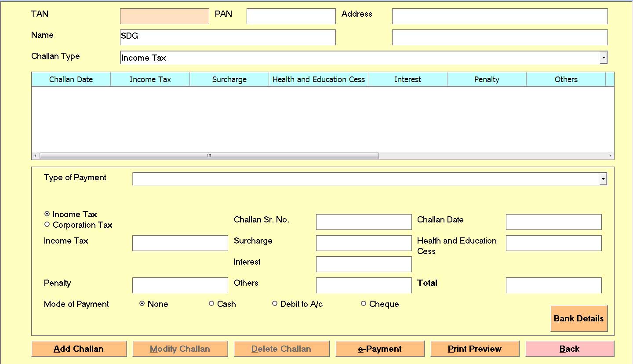
Task: Open Print Preview
Action: 475,349
